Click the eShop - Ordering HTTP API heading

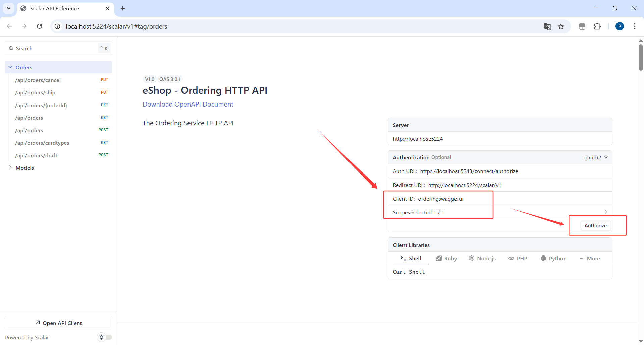click(x=205, y=90)
